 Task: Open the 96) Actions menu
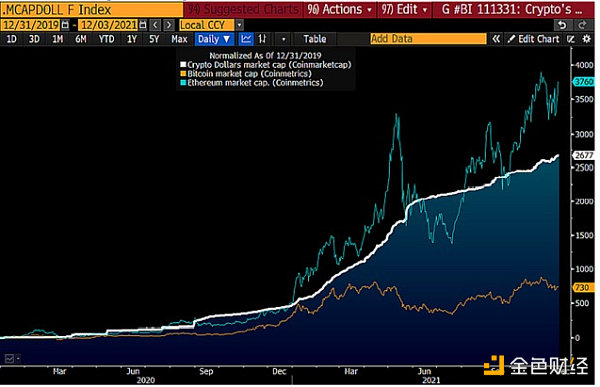(x=339, y=10)
